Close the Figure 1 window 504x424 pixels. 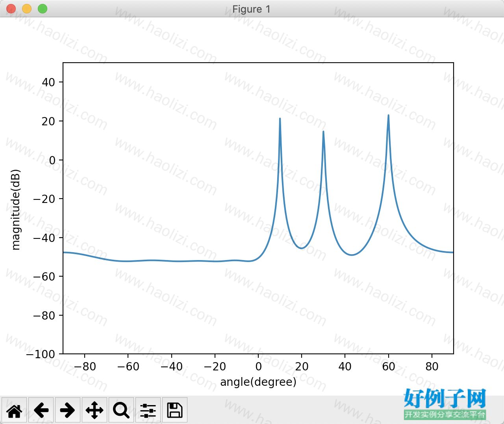click(11, 9)
